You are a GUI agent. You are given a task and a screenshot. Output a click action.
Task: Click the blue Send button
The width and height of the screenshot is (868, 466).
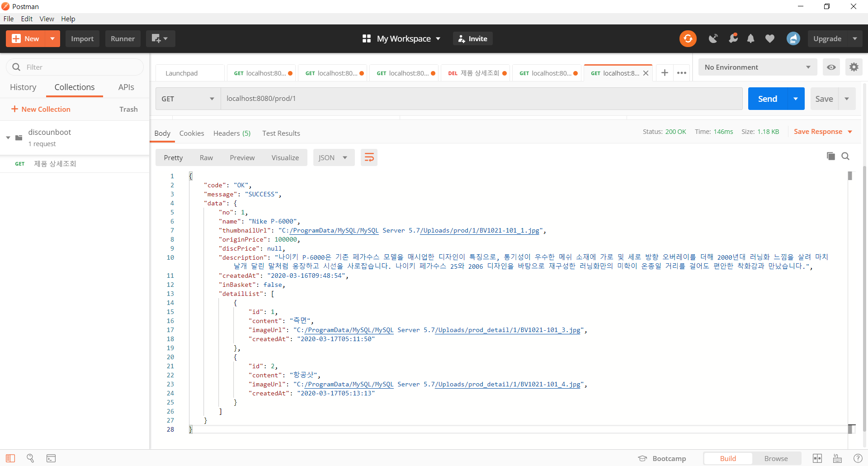click(x=768, y=99)
